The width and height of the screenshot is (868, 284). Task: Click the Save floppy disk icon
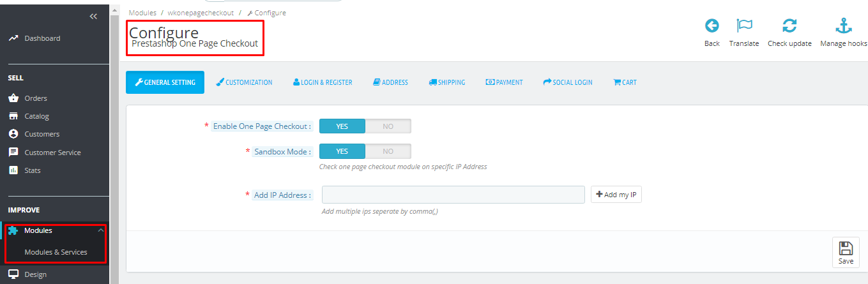point(846,248)
